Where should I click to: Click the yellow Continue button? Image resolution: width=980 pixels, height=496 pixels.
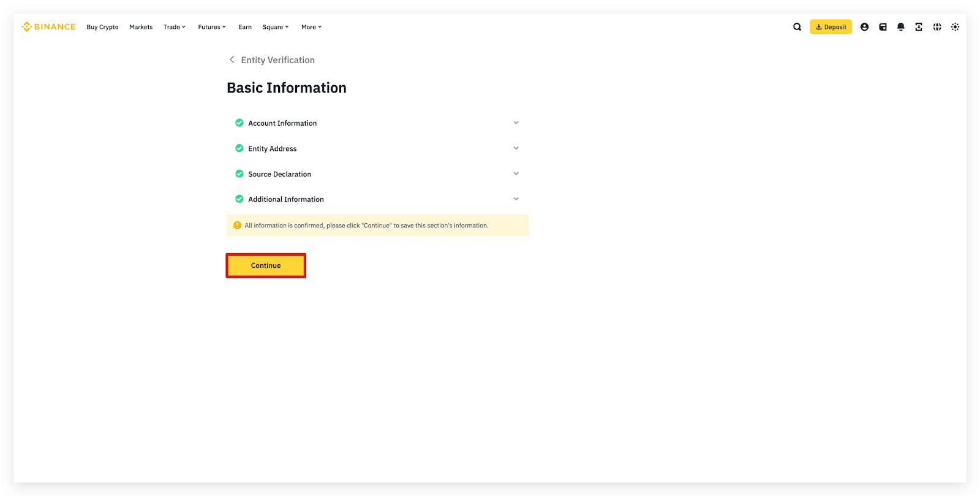pyautogui.click(x=266, y=265)
